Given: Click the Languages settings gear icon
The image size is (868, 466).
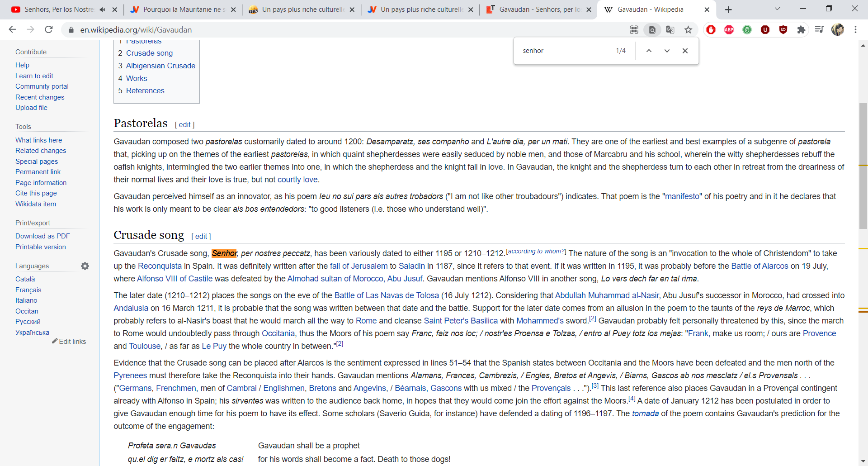Looking at the screenshot, I should click(x=85, y=266).
